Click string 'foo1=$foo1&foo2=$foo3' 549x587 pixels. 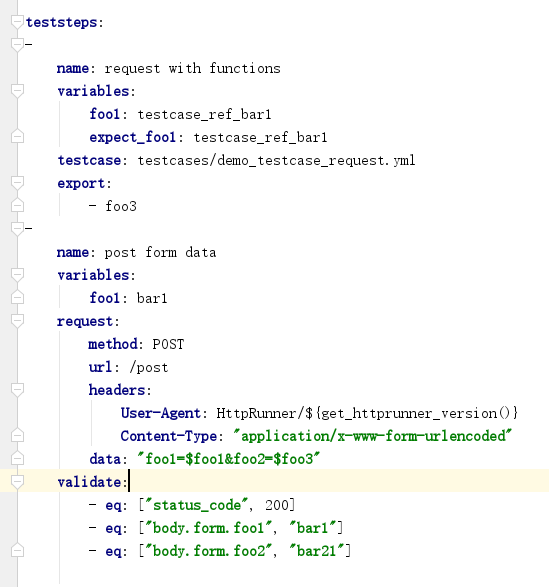tap(229, 459)
